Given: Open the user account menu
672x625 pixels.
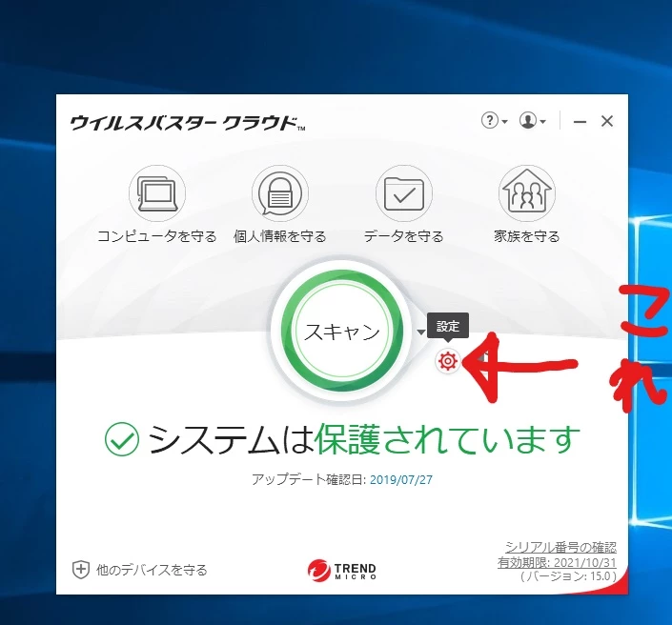Looking at the screenshot, I should point(532,120).
